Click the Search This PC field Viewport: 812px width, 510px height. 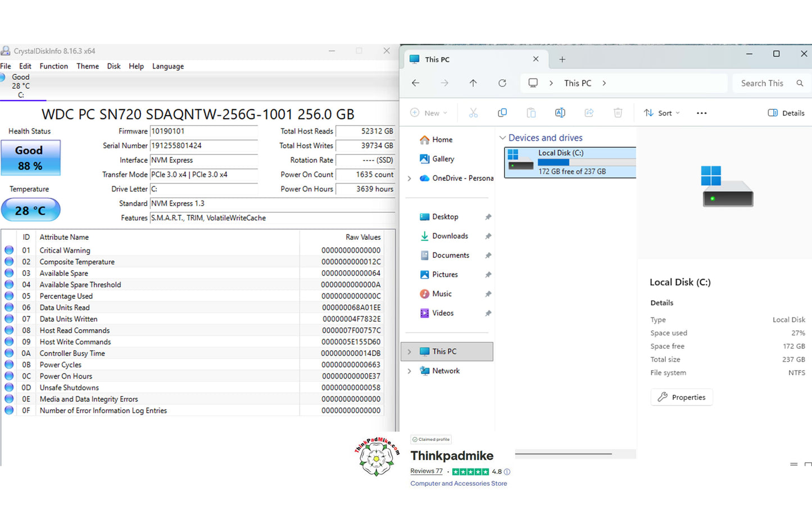(766, 83)
